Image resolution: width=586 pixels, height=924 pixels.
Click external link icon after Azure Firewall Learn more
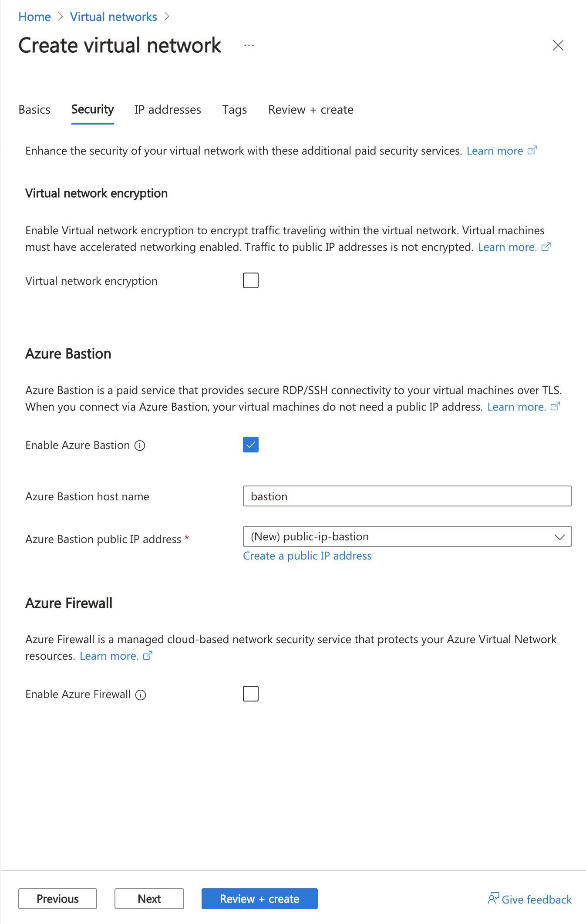click(148, 656)
